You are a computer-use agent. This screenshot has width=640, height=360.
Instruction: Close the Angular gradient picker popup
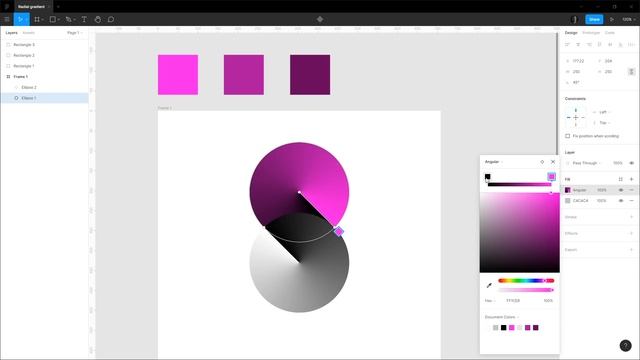tap(553, 162)
